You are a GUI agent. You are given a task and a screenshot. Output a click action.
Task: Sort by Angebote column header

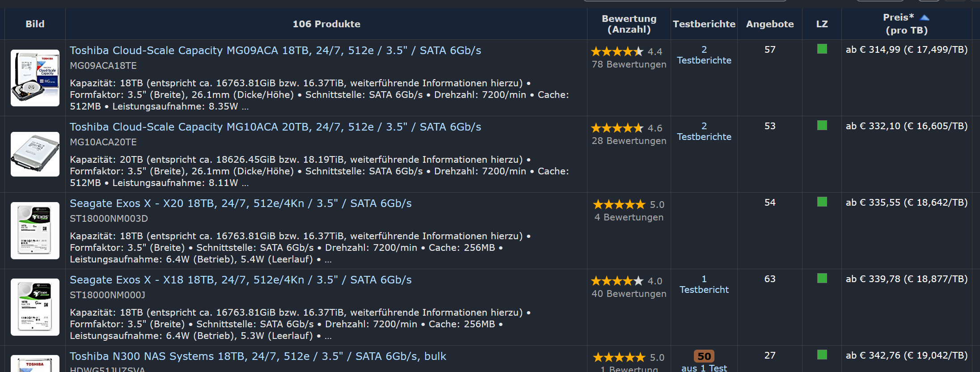pyautogui.click(x=769, y=24)
